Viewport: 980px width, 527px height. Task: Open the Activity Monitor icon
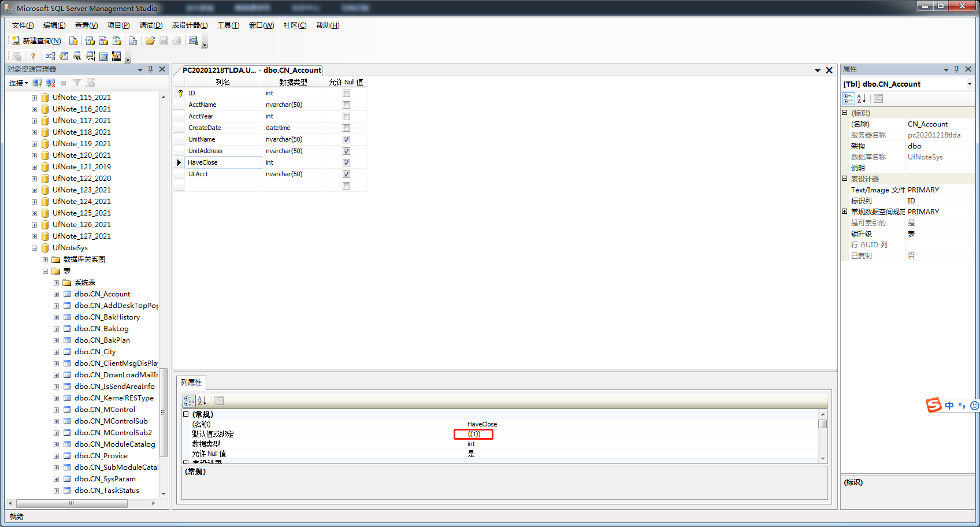[x=194, y=40]
